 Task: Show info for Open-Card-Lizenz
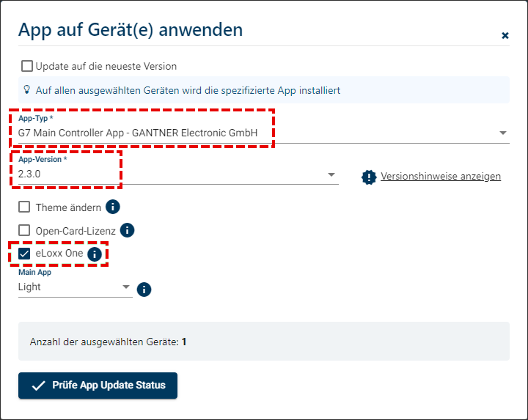pyautogui.click(x=127, y=230)
